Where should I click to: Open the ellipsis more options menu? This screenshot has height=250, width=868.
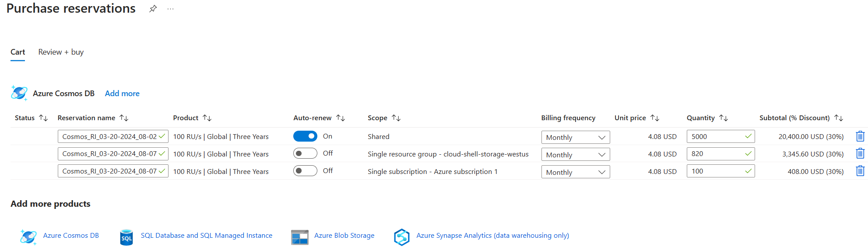coord(170,9)
